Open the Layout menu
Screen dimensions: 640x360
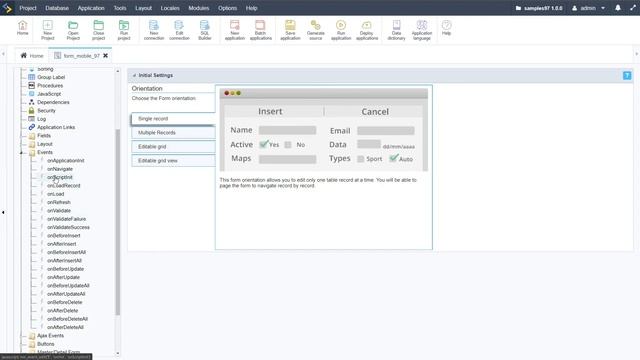coord(143,8)
